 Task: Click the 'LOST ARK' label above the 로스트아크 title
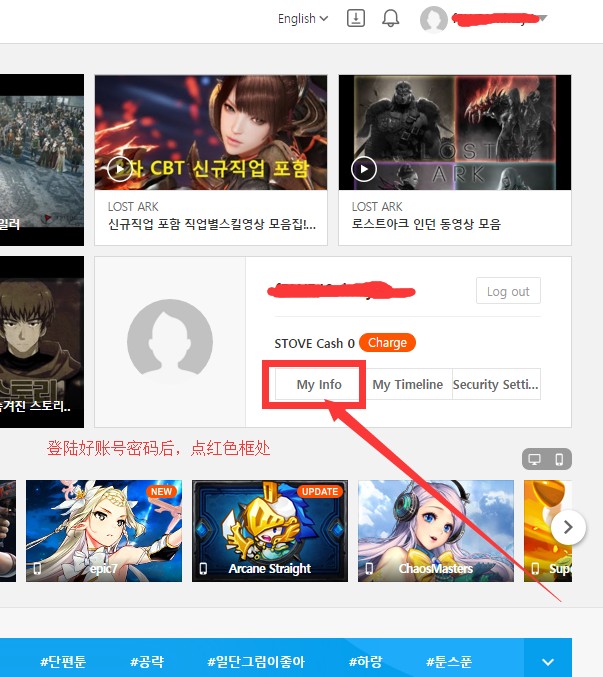(377, 207)
